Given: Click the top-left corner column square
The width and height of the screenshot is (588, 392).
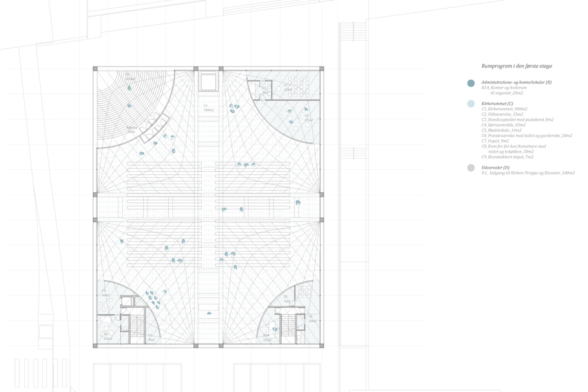Looking at the screenshot, I should (95, 69).
